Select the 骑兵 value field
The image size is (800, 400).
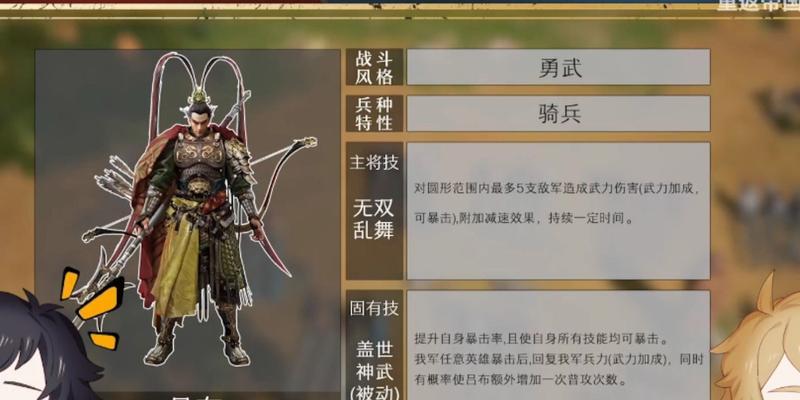pos(559,114)
